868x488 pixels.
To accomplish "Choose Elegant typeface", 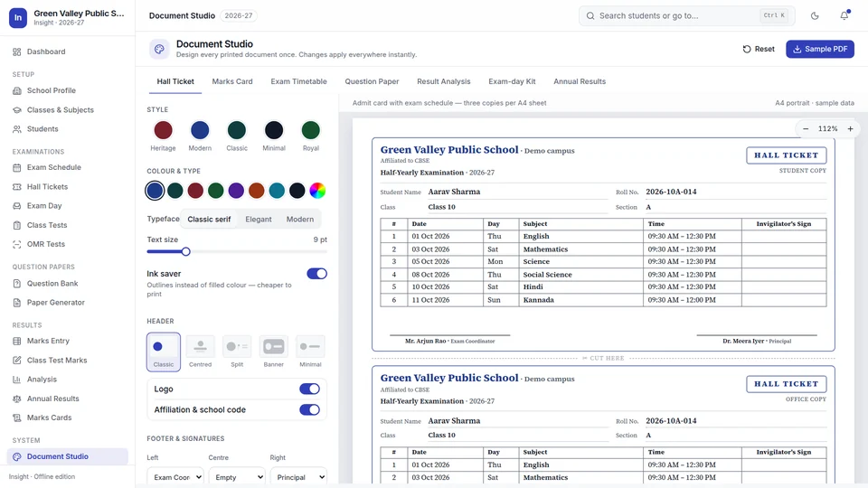I will tap(259, 219).
